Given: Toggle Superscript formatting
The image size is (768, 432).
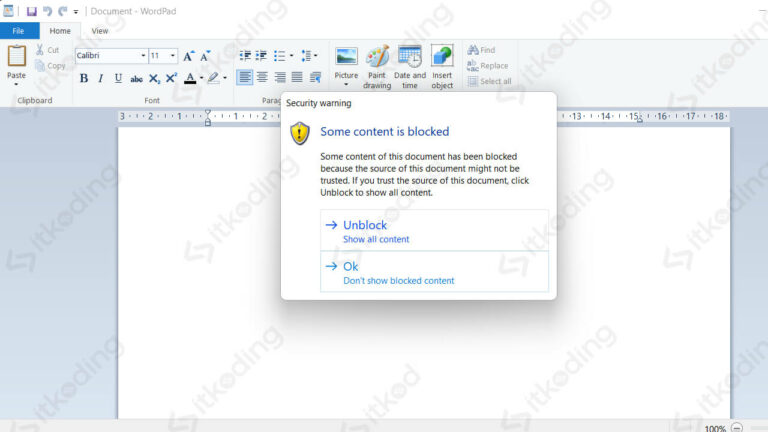Looking at the screenshot, I should [171, 78].
